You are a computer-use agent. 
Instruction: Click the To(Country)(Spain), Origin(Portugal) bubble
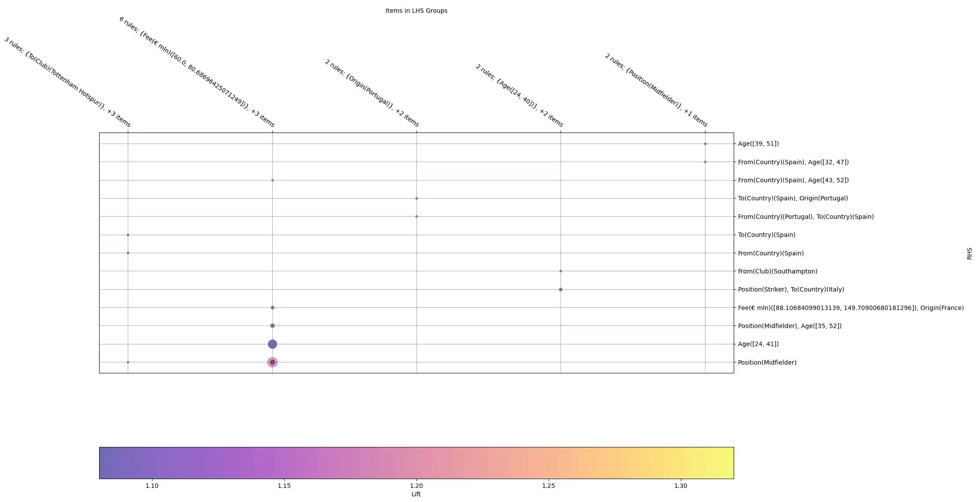point(416,199)
